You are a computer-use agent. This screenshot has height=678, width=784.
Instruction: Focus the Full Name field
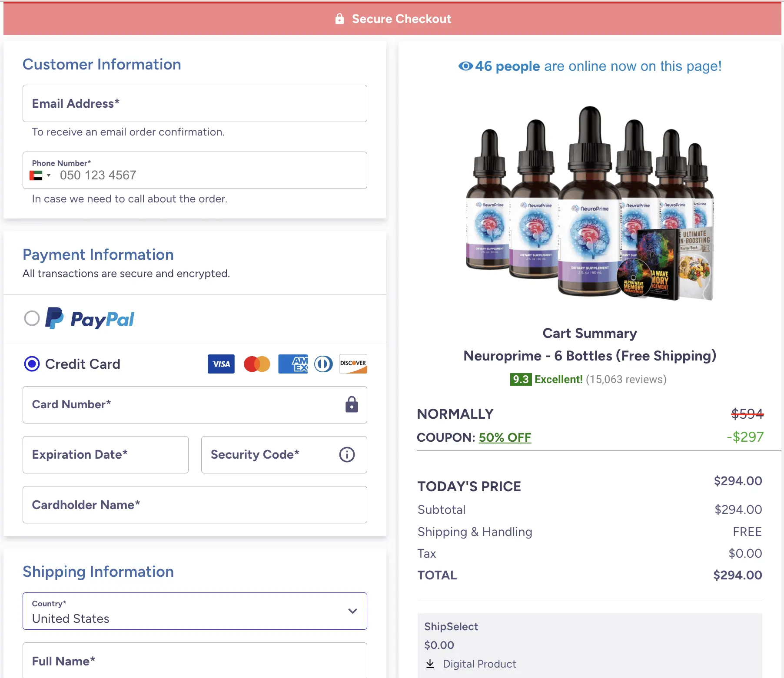195,660
